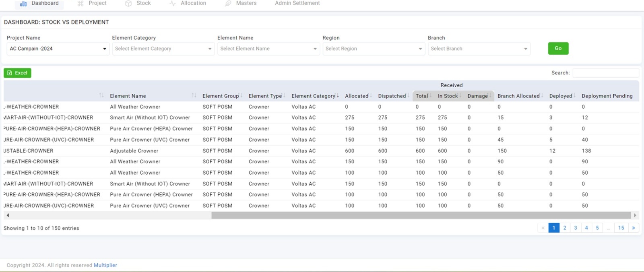Screen dimensions: 644x272
Task: Go to page 2 of results
Action: tap(565, 228)
